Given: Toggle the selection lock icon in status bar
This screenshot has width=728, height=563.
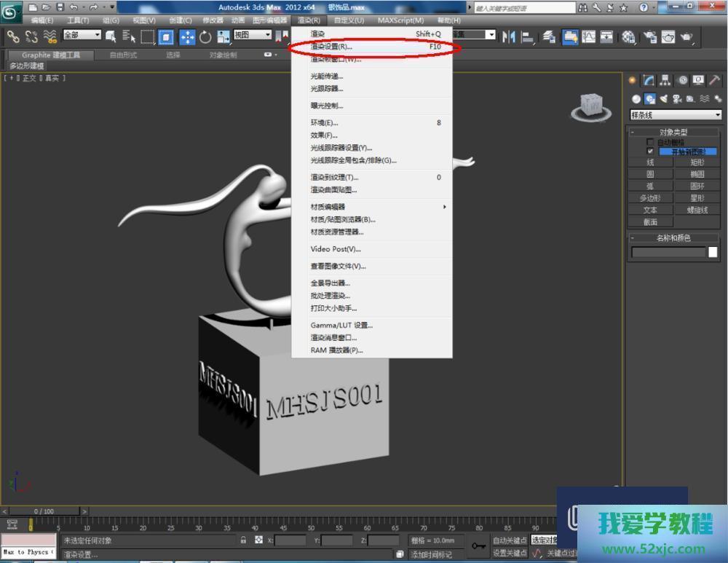Looking at the screenshot, I should tap(243, 540).
